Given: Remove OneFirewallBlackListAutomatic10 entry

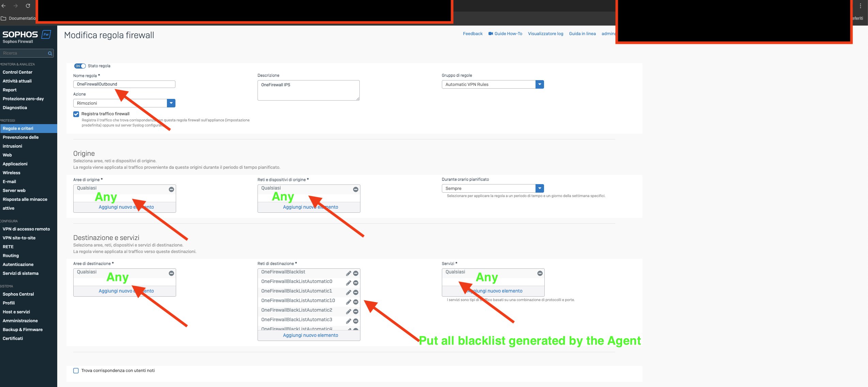Looking at the screenshot, I should 356,302.
